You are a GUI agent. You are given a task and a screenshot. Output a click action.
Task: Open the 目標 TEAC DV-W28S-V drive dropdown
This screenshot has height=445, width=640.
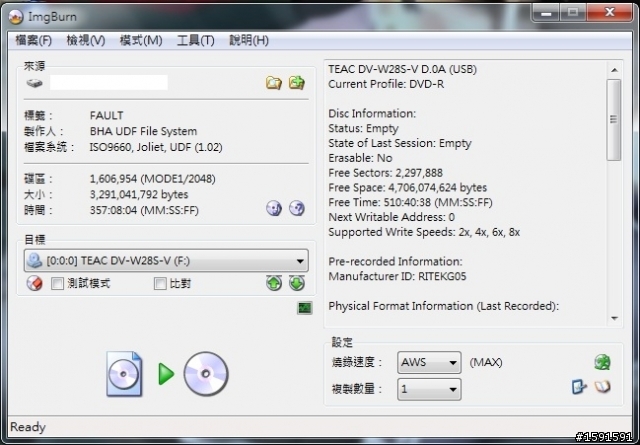click(x=166, y=260)
